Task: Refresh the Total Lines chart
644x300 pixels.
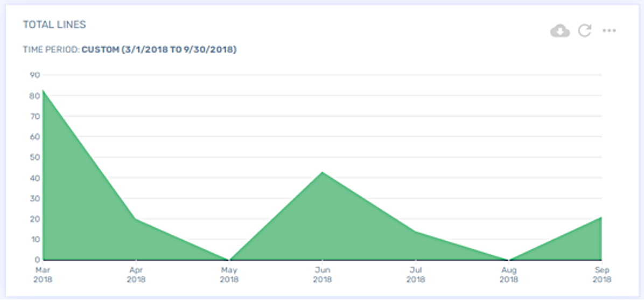Action: (x=585, y=31)
